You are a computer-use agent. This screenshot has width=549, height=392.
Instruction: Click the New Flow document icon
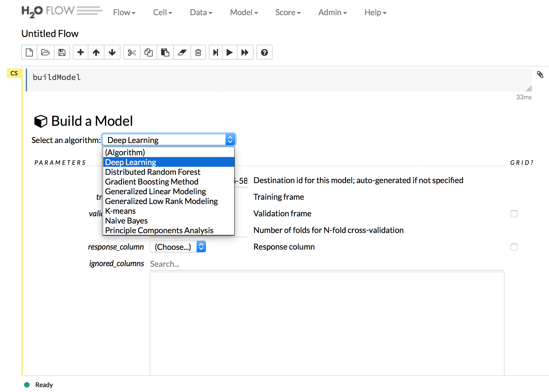29,52
